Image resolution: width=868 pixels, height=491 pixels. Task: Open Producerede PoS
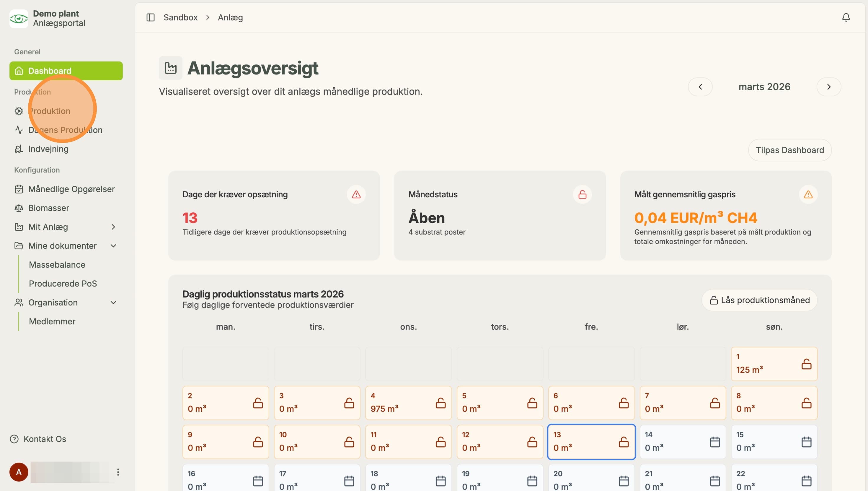[x=63, y=284]
